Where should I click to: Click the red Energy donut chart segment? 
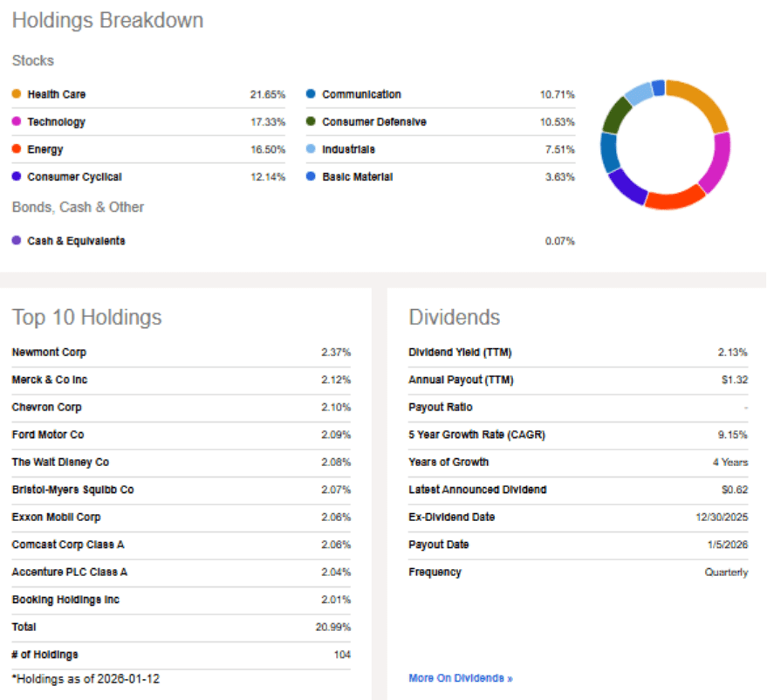(x=675, y=197)
